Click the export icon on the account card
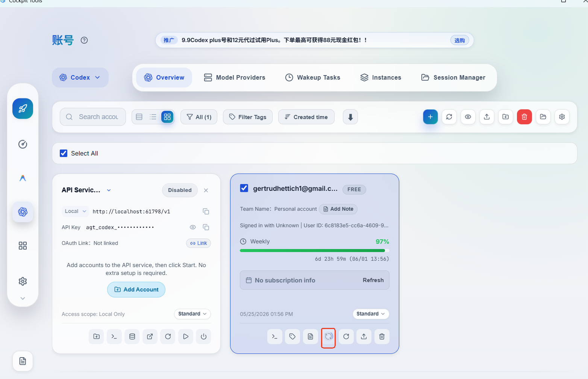Viewport: 588px width, 379px height. click(364, 337)
